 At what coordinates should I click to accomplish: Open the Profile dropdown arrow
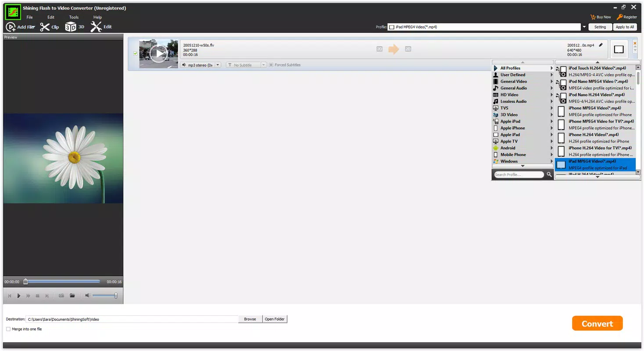tap(584, 27)
